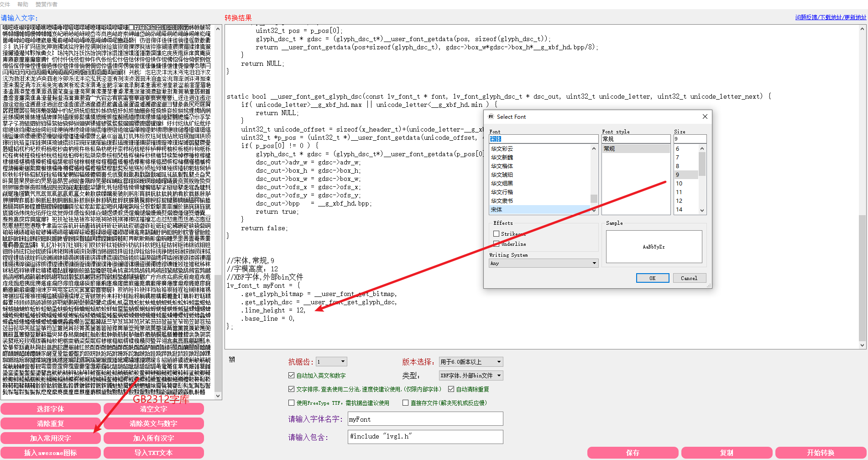Click 插入awesome图标 button
This screenshot has width=868, height=460.
[51, 453]
